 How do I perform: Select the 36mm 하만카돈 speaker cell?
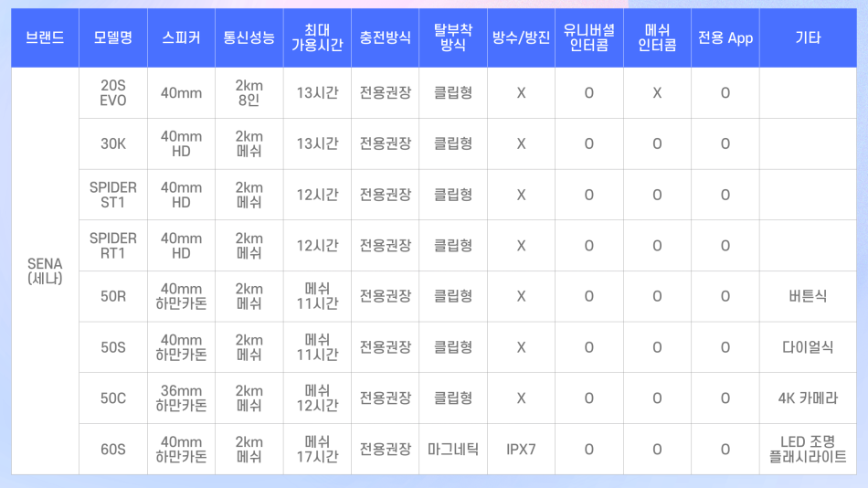(181, 398)
